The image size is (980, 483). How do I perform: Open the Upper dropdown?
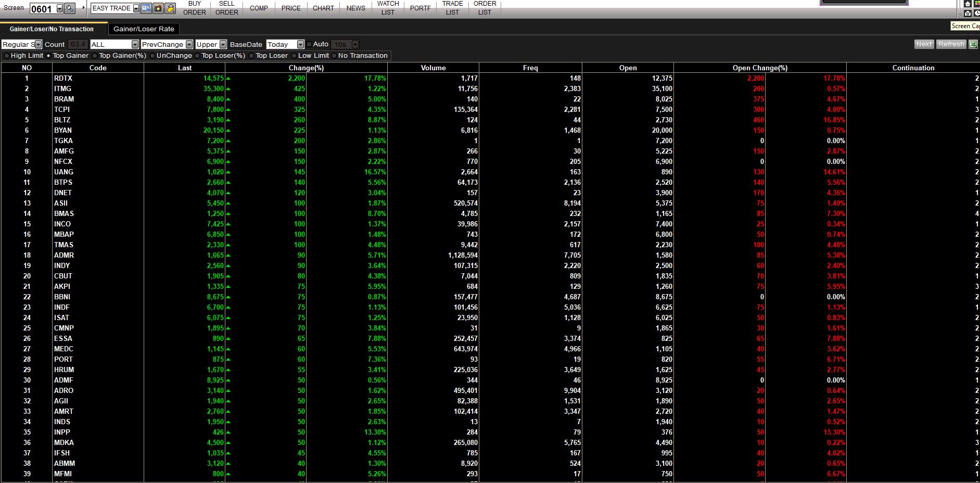click(223, 44)
